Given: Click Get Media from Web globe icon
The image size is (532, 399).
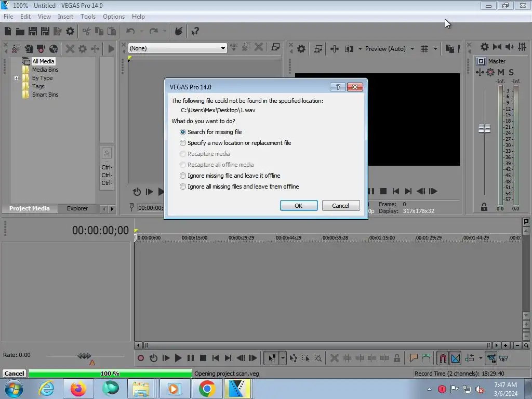Looking at the screenshot, I should pos(54,49).
